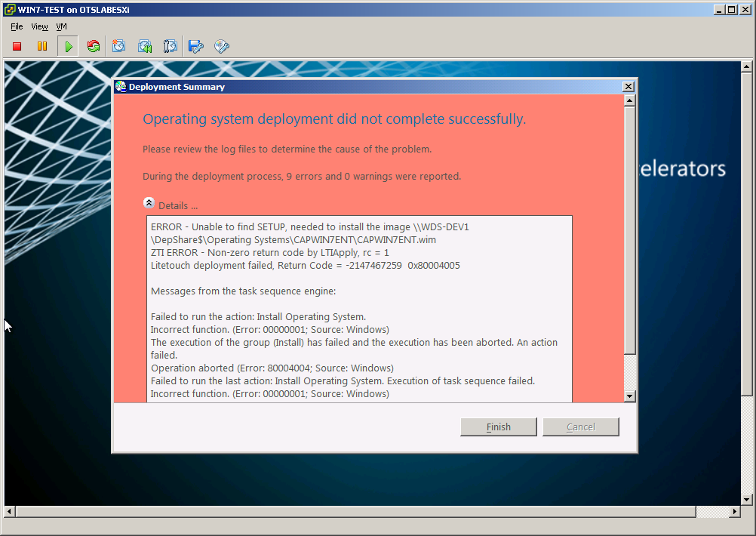Image resolution: width=756 pixels, height=536 pixels.
Task: Click the floppy drive connect icon
Action: pyautogui.click(x=196, y=47)
